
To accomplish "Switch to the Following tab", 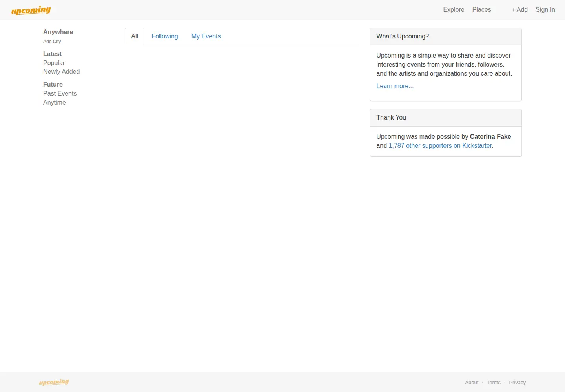I will [165, 36].
